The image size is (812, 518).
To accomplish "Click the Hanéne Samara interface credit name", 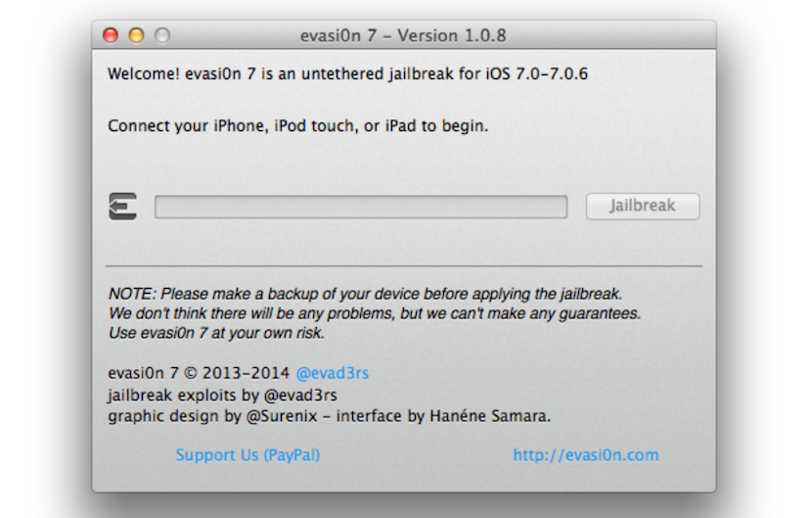I will coord(490,416).
